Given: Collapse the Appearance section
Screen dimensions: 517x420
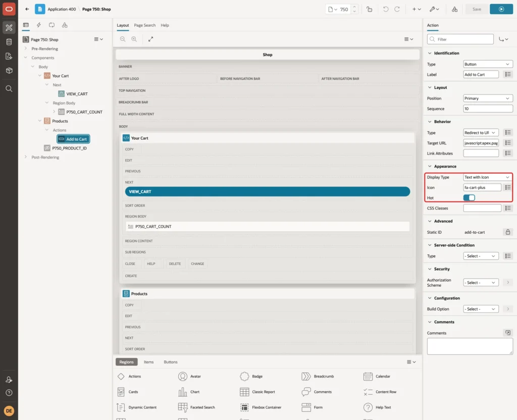Looking at the screenshot, I should point(430,167).
